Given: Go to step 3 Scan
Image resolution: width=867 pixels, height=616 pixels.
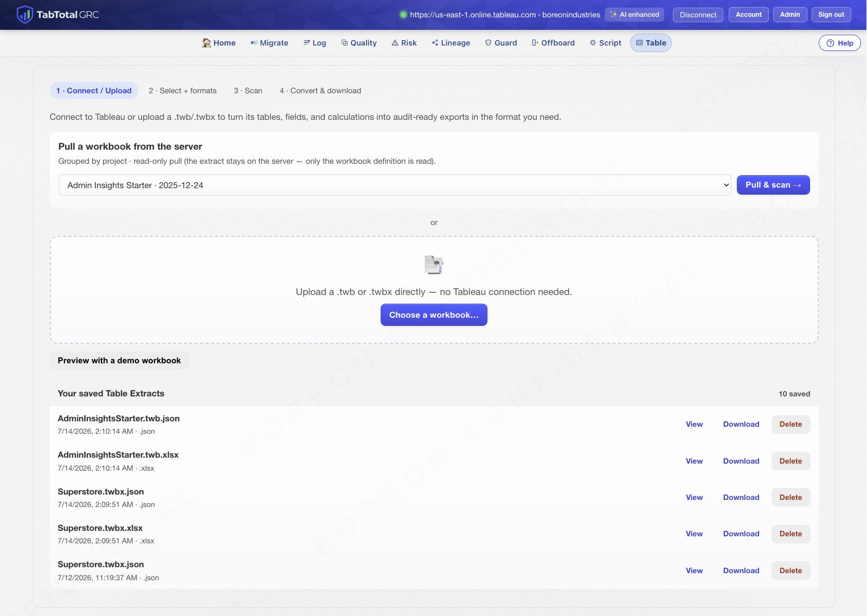Looking at the screenshot, I should [248, 91].
